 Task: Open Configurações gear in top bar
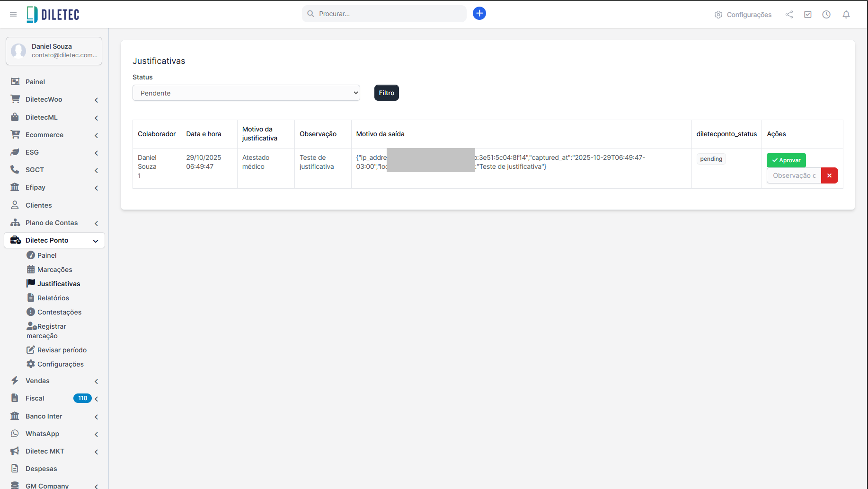(743, 15)
